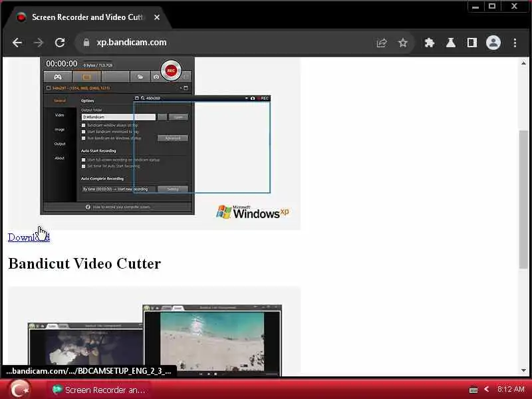Click the vertical scrollbar thumb
532x399 pixels.
tap(523, 199)
